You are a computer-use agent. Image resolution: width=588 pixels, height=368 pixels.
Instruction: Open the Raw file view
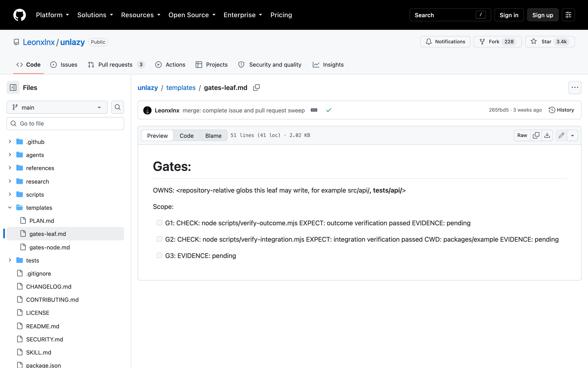pyautogui.click(x=522, y=135)
